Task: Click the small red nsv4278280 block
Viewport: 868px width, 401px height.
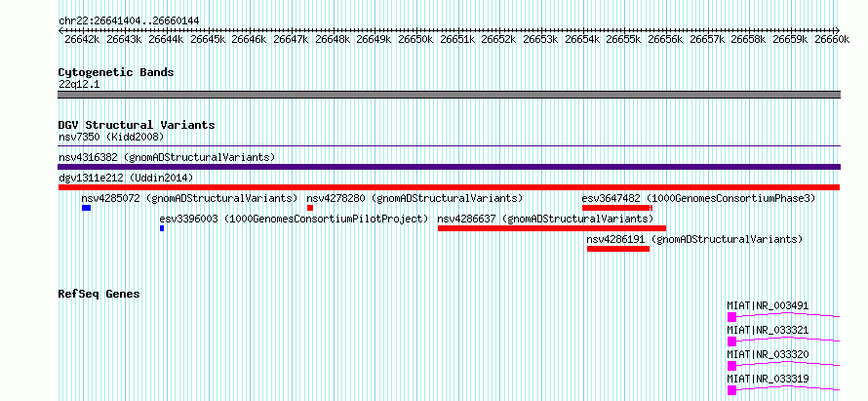Action: coord(310,208)
